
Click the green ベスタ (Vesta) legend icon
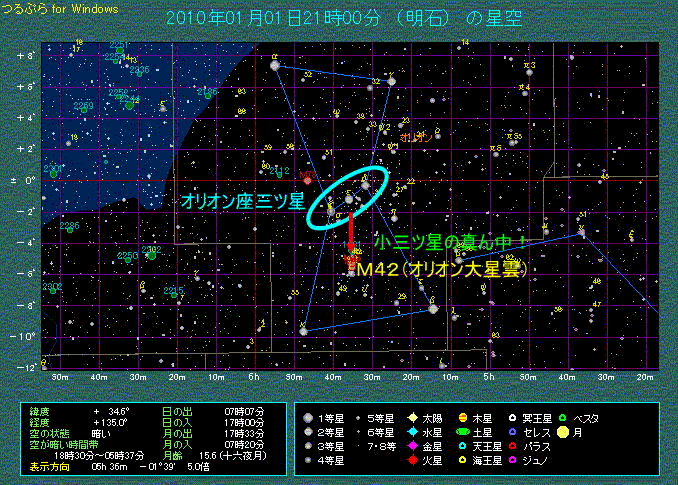pos(565,417)
